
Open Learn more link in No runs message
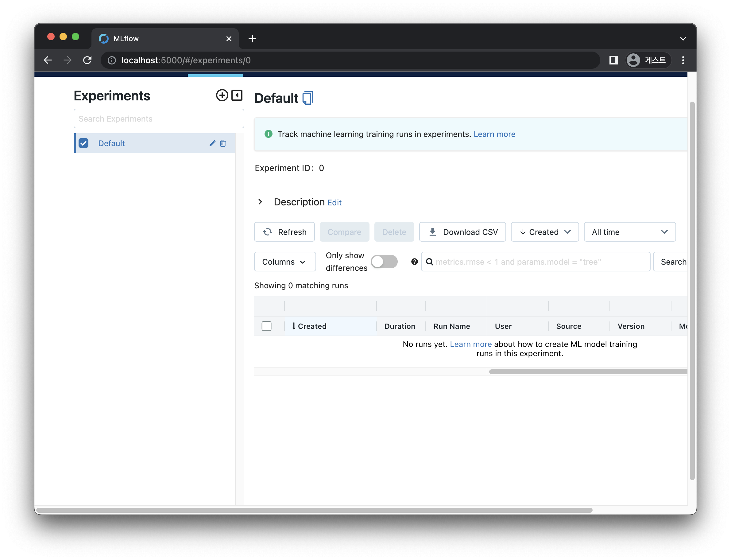coord(471,344)
